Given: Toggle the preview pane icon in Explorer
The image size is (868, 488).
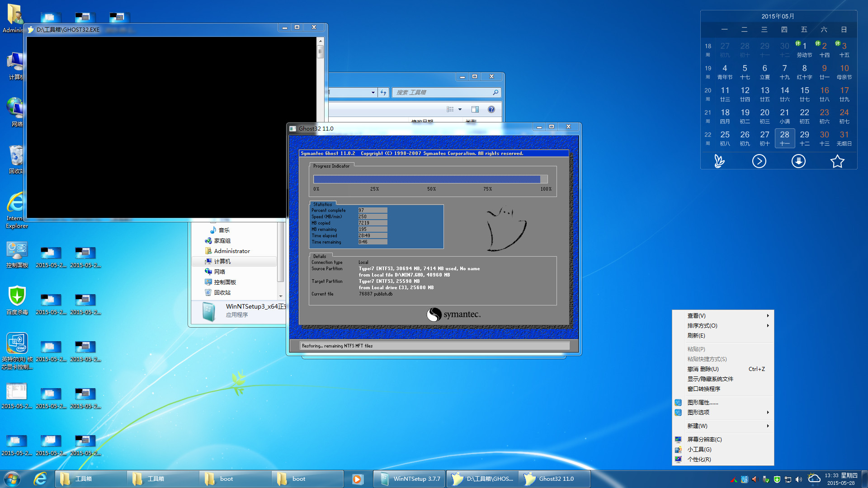Looking at the screenshot, I should [475, 109].
